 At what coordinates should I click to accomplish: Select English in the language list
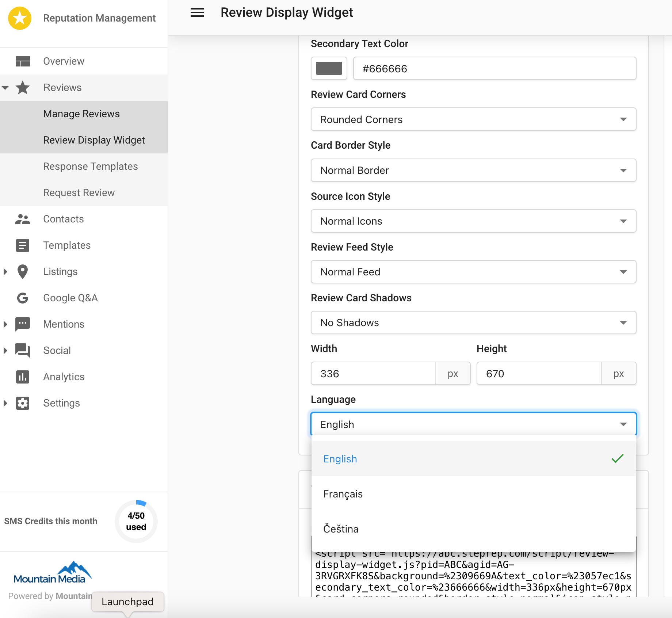473,459
